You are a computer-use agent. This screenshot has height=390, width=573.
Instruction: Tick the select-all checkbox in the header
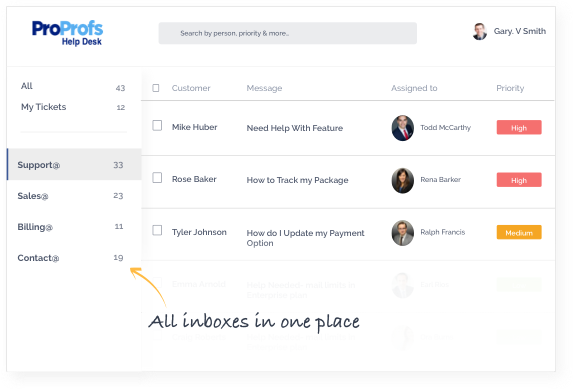(x=156, y=88)
